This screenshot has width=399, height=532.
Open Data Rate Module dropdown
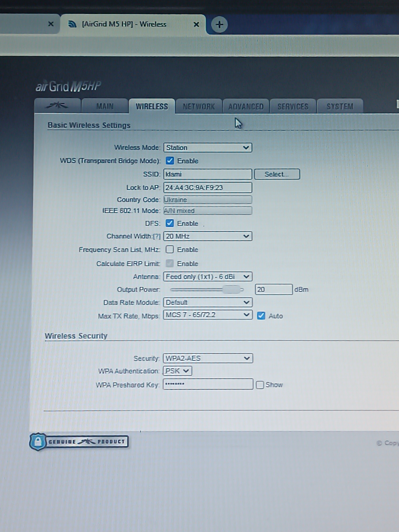(208, 302)
